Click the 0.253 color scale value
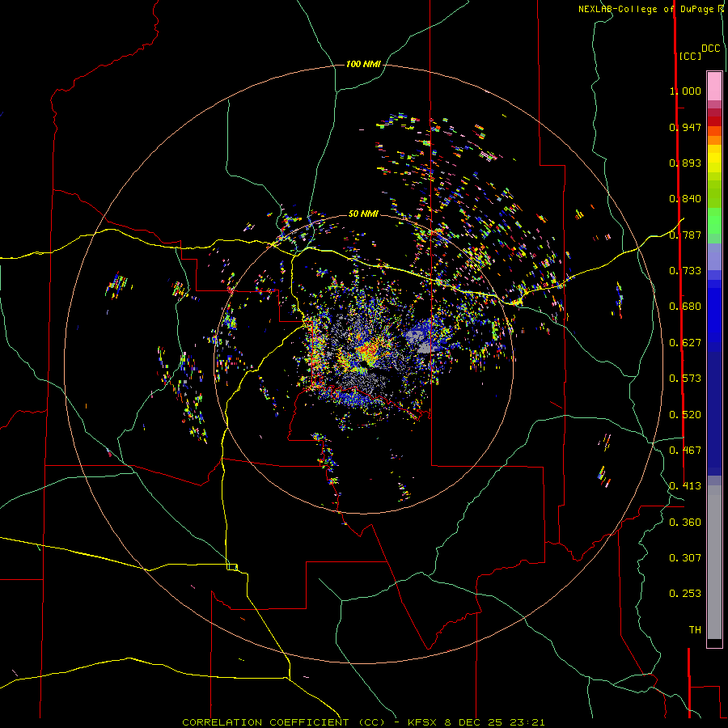The image size is (728, 728). pos(685,594)
